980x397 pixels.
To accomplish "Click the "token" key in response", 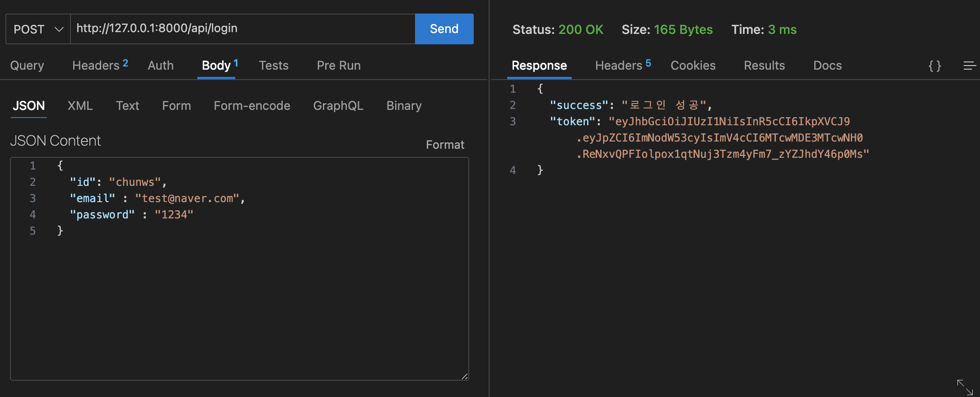I will (573, 122).
